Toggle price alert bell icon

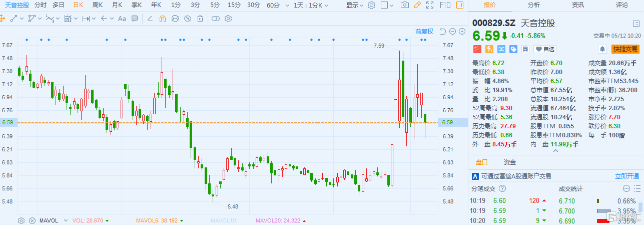[602, 49]
